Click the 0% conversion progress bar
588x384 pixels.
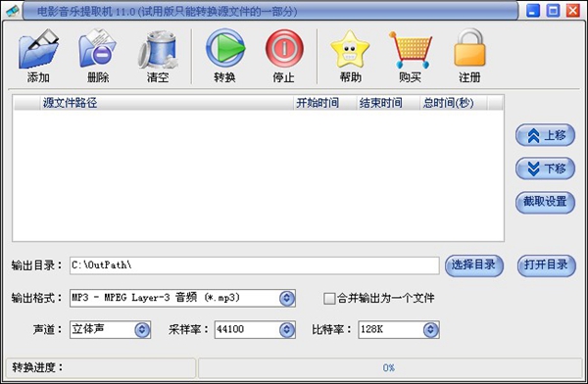(x=389, y=368)
